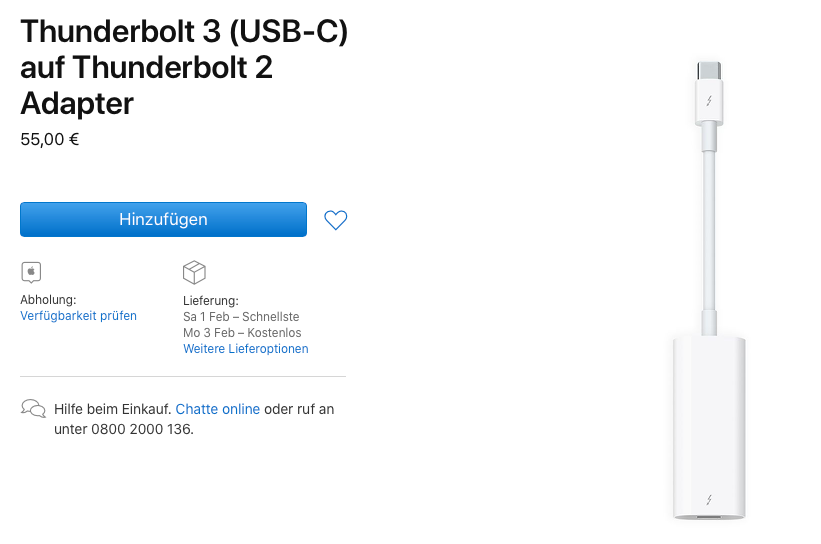Image resolution: width=821 pixels, height=544 pixels.
Task: Click the white adapter cable in image
Action: point(709,230)
